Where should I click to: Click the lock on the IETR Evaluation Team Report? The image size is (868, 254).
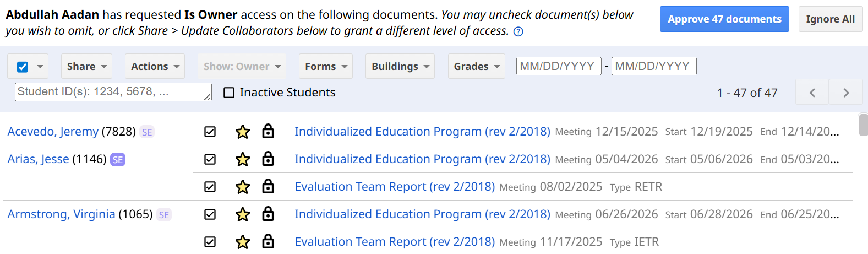click(x=268, y=241)
